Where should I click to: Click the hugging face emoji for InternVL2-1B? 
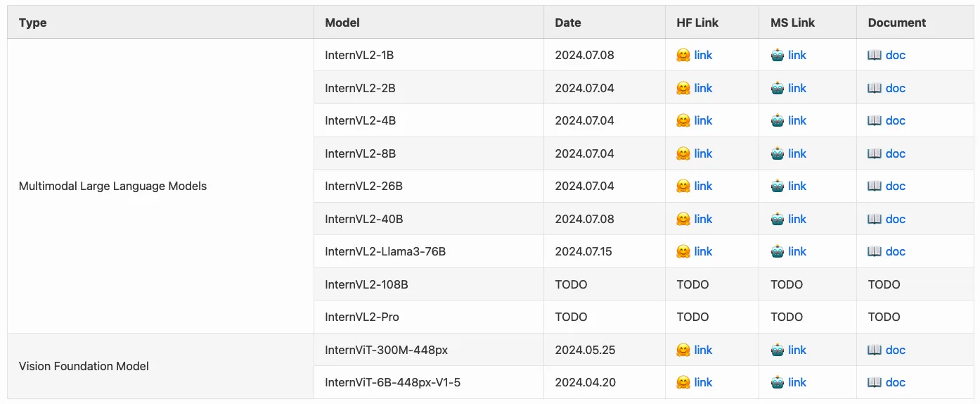[x=683, y=55]
